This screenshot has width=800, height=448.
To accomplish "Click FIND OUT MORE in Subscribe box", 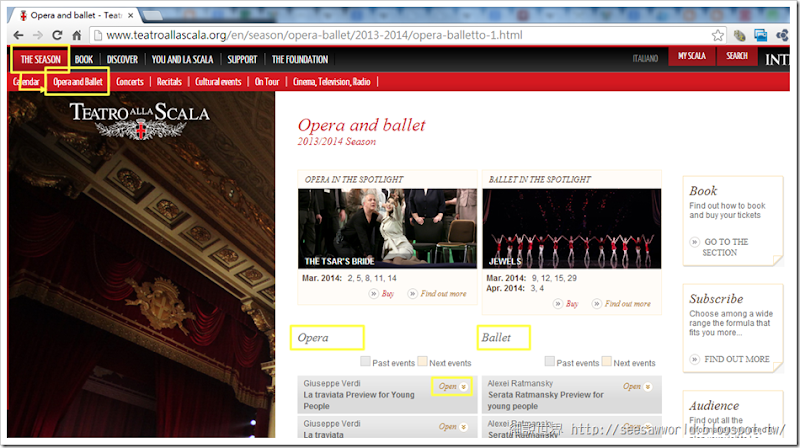I will point(737,359).
